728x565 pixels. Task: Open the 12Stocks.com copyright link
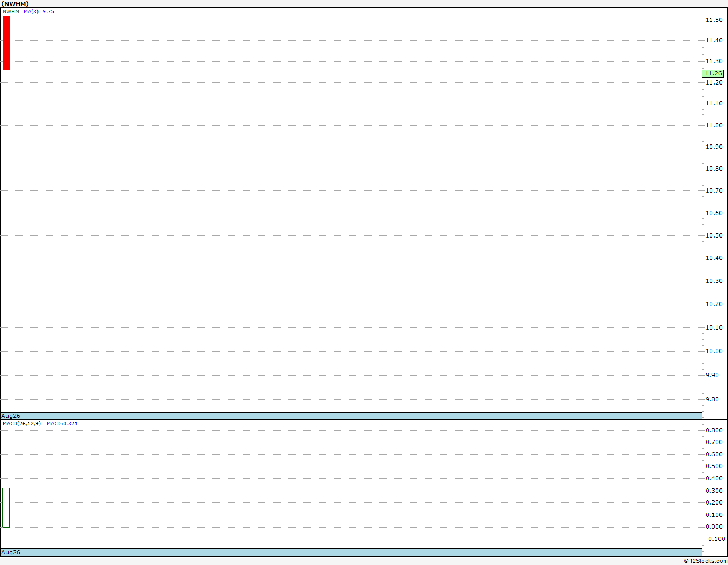click(x=706, y=561)
